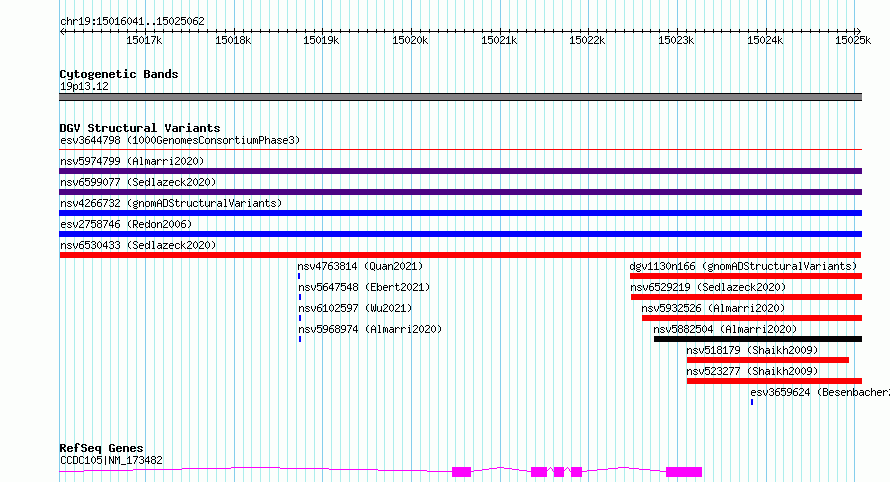
Task: Click the 15025k ruler tick label
Action: [853, 40]
